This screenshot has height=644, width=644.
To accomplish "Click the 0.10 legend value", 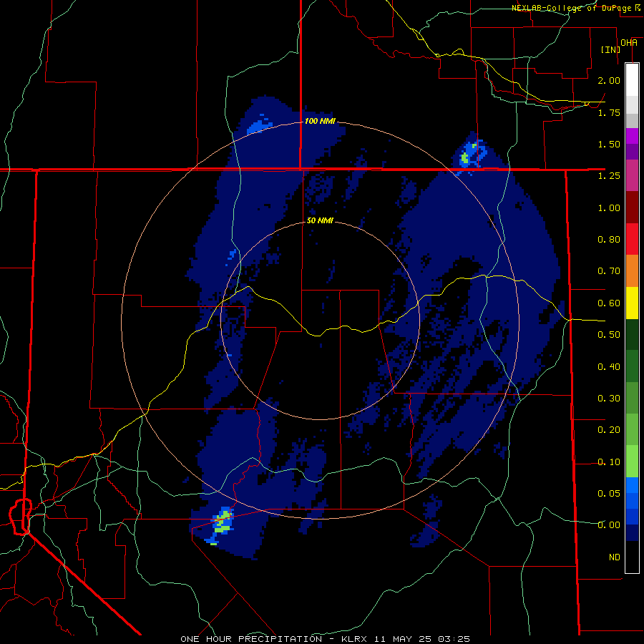I will (609, 462).
